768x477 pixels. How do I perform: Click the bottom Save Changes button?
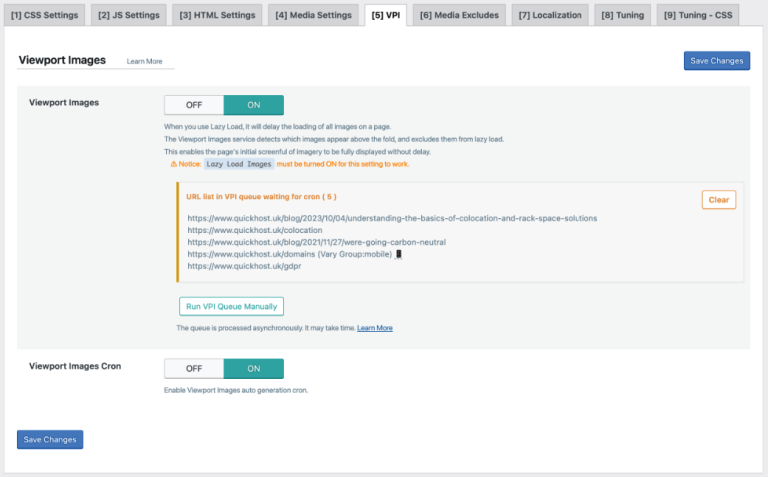point(50,439)
